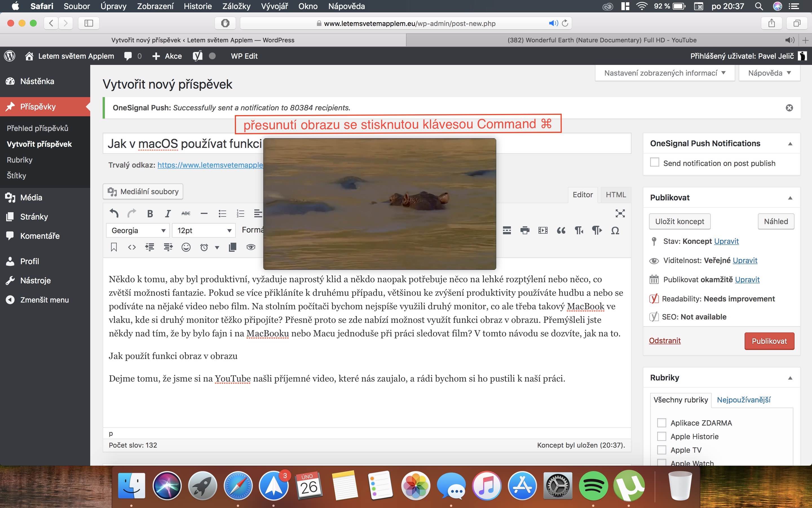Undo the last edit in the editor toolbar

click(114, 213)
